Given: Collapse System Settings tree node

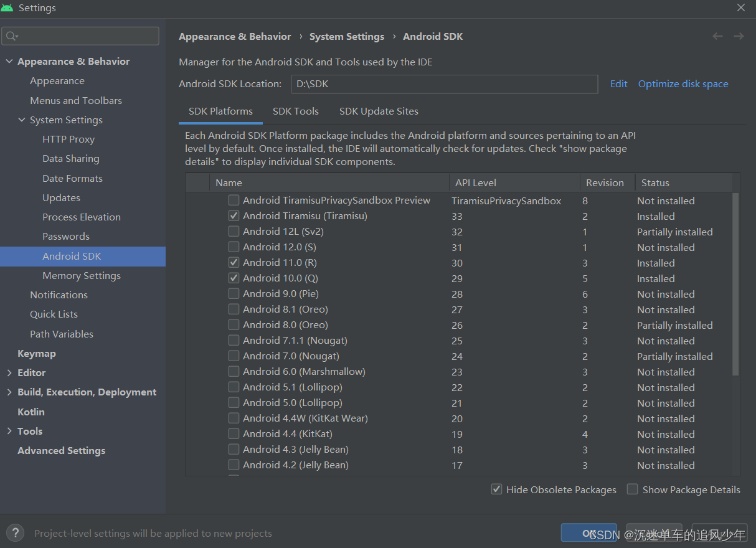Looking at the screenshot, I should click(x=22, y=120).
